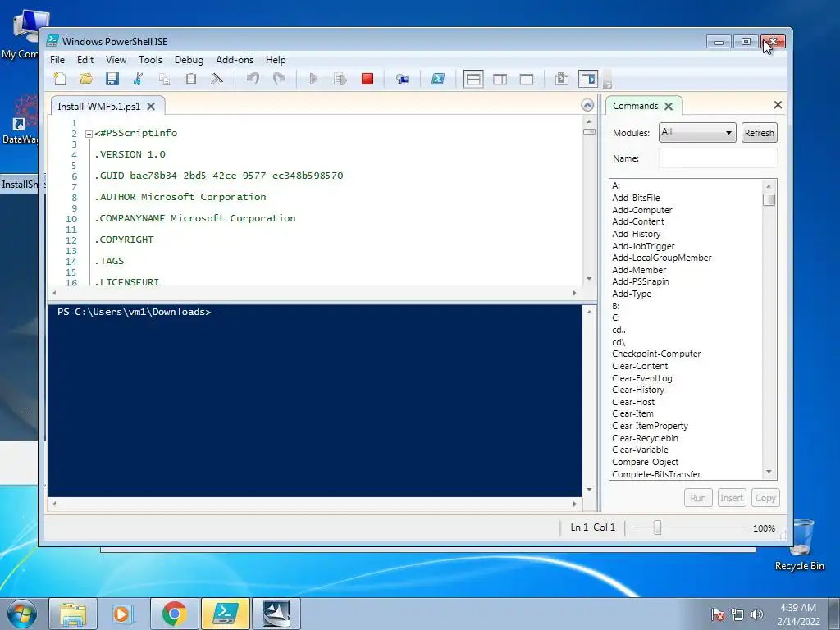This screenshot has width=840, height=630.
Task: Open the Help menu
Action: pos(276,60)
